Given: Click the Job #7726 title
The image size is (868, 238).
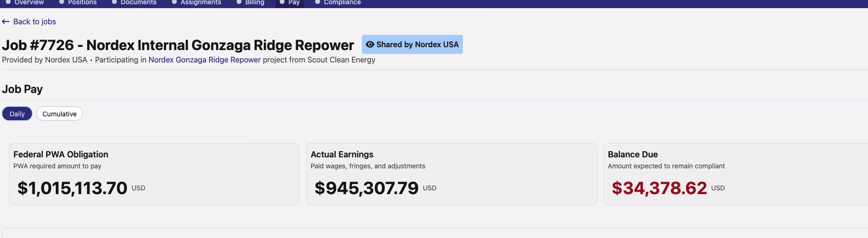Looking at the screenshot, I should click(178, 45).
